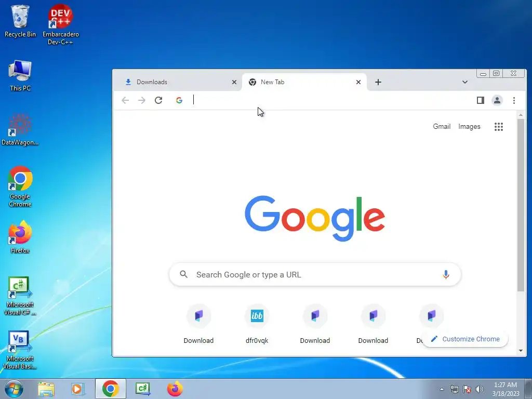Click the Show desktop strip on taskbar
The height and width of the screenshot is (399, 532).
(528, 389)
